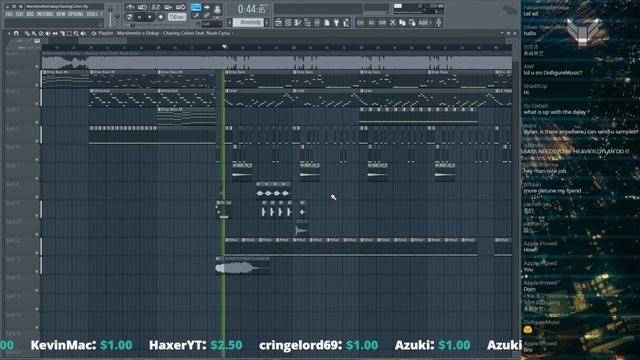
Task: Click 'KevinMac: $1.00' in the donation ticker
Action: pos(82,345)
